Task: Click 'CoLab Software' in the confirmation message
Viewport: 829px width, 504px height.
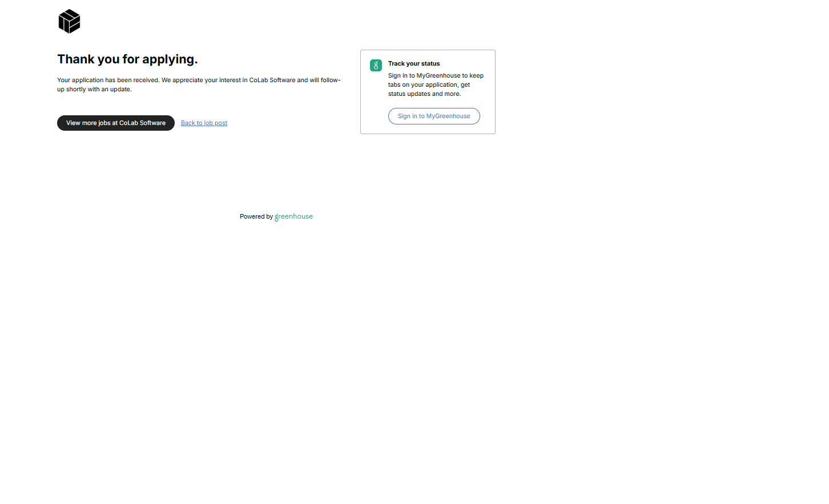Action: click(x=272, y=80)
